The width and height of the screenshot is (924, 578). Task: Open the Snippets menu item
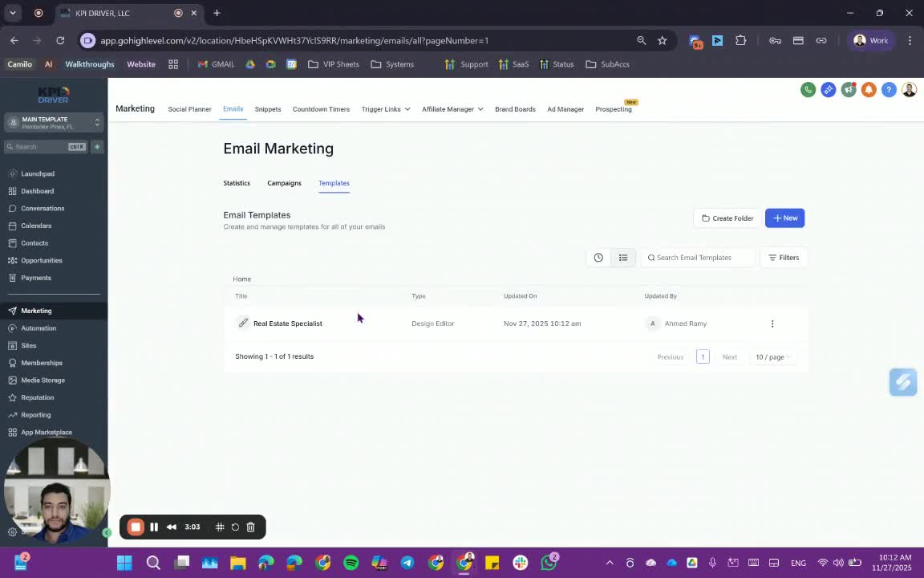click(268, 109)
